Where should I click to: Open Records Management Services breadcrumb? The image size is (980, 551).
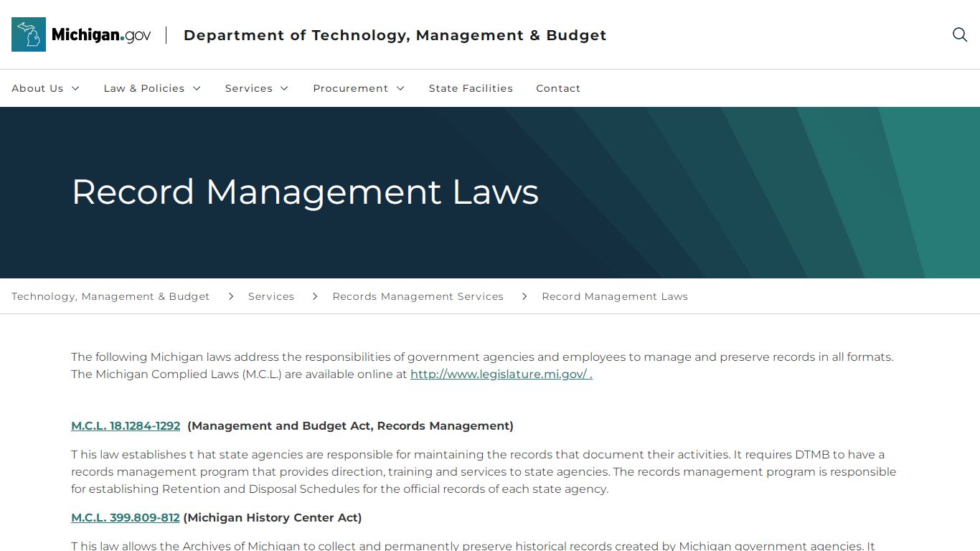tap(418, 296)
